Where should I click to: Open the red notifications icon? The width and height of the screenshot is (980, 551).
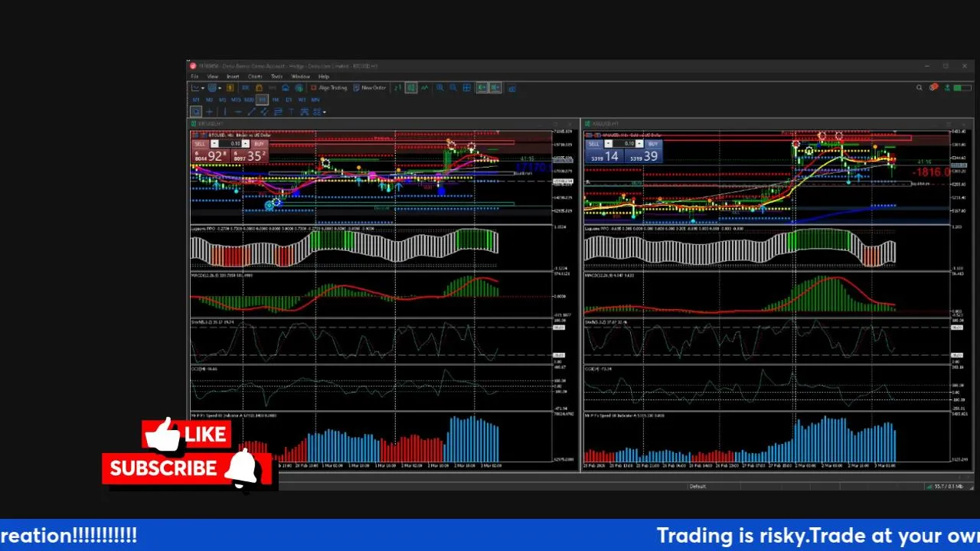(x=934, y=87)
